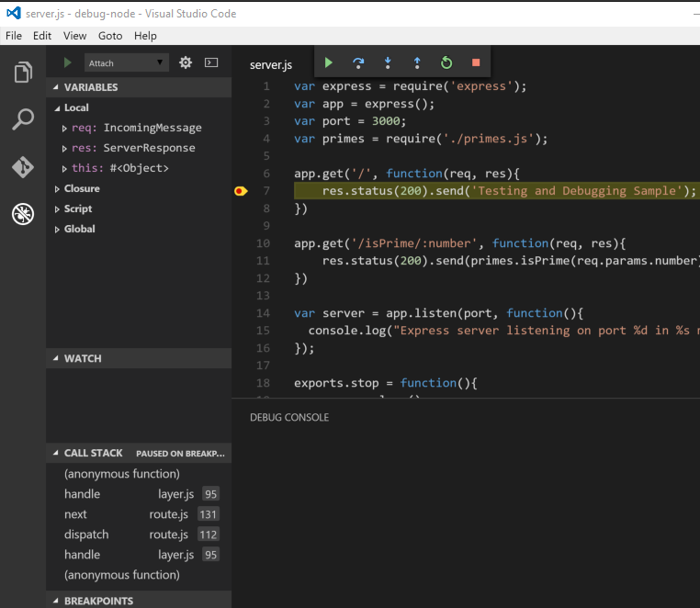Open the Edit menu
This screenshot has width=700, height=608.
[42, 36]
